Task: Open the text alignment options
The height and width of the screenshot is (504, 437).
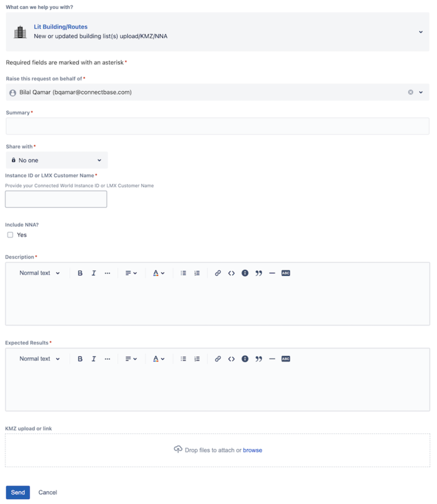Action: (130, 273)
